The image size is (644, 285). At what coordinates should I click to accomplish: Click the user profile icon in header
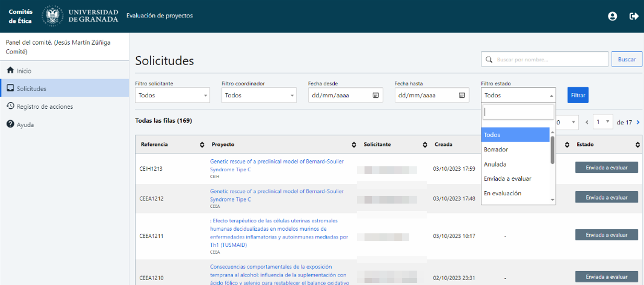pyautogui.click(x=612, y=16)
